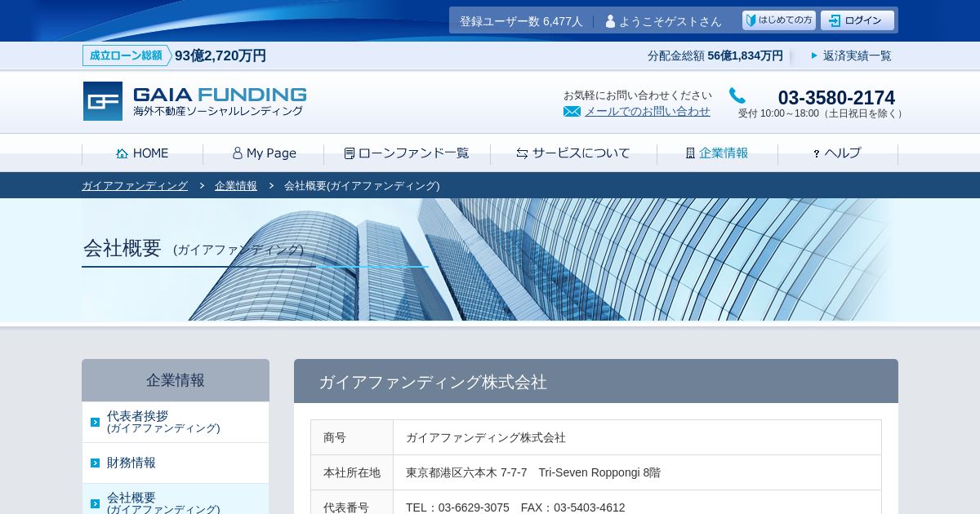Click 企業情報 breadcrumb link
The image size is (980, 514).
236,186
